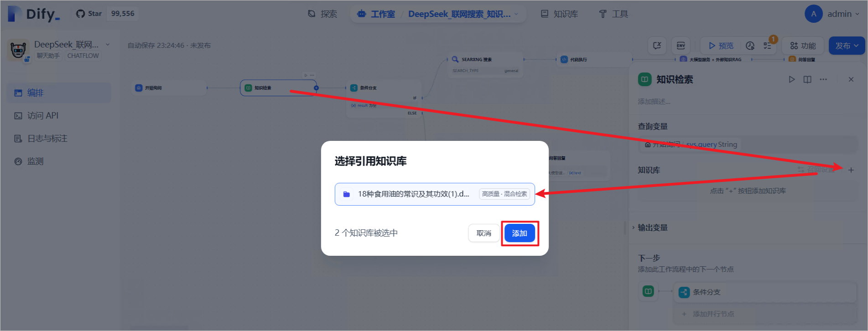Run the 知识检索 node with play icon
This screenshot has width=868, height=331.
pos(791,79)
